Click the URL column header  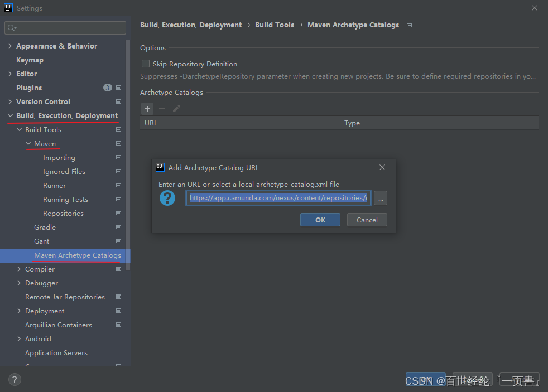click(x=240, y=123)
